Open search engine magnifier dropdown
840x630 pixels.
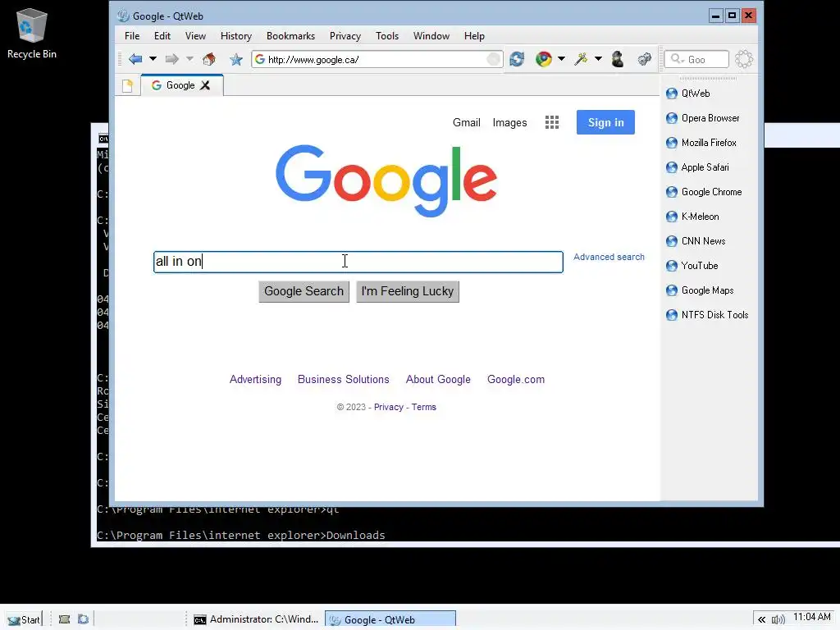[678, 59]
